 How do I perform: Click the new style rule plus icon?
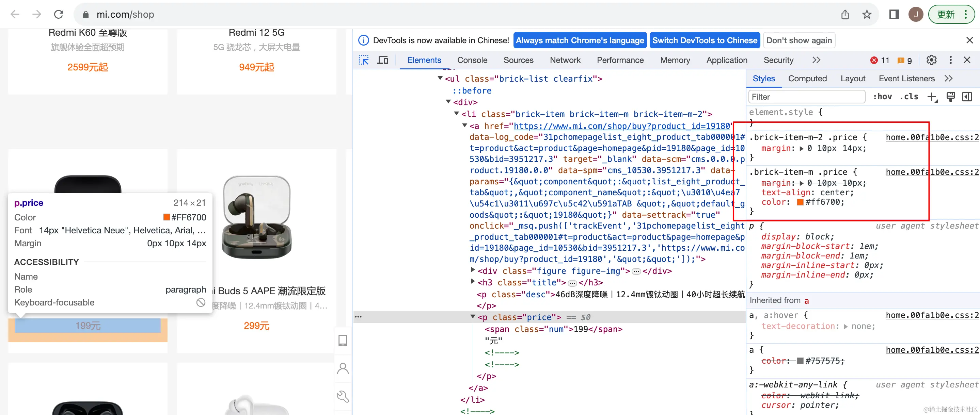click(932, 97)
